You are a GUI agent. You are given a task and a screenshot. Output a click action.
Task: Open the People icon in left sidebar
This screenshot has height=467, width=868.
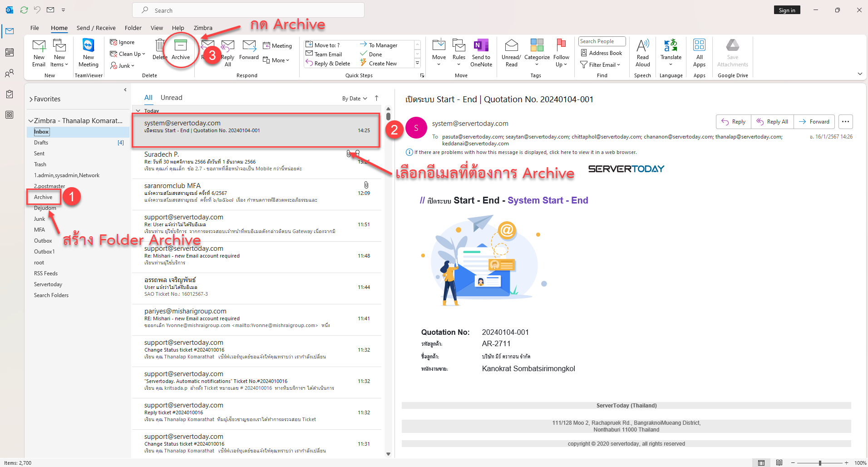[x=9, y=73]
